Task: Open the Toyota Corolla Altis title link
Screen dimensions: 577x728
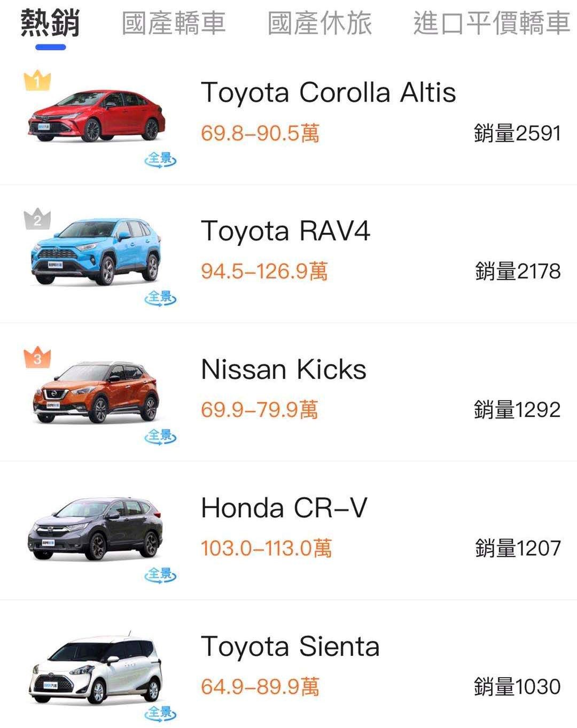Action: tap(328, 92)
